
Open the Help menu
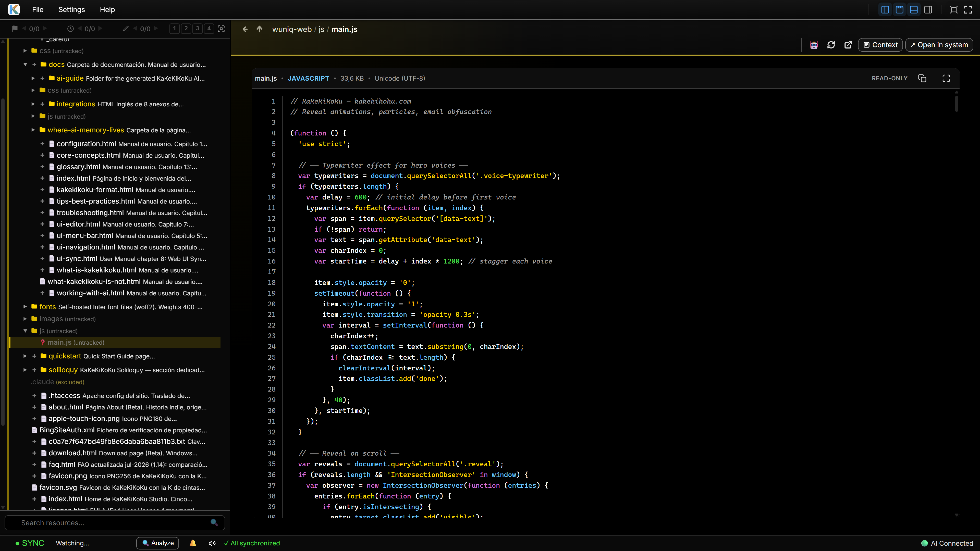(107, 9)
